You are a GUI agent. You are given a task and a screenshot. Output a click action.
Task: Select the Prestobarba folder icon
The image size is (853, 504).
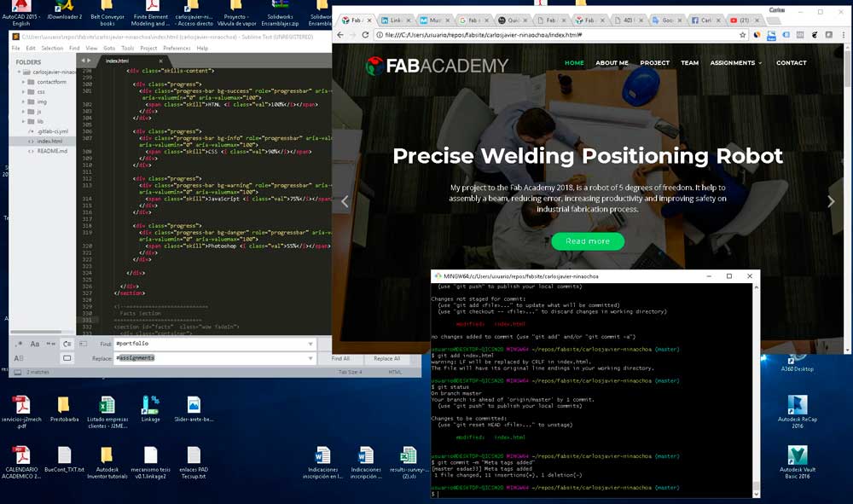(64, 408)
